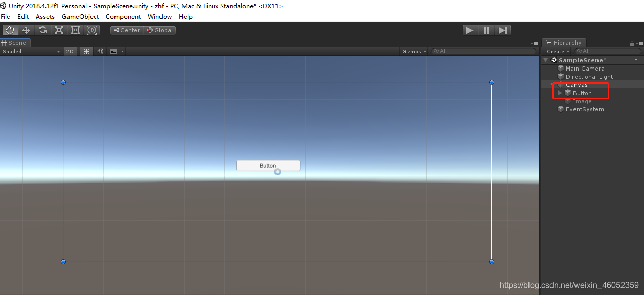Screen dimensions: 644x295
Task: Open the Shaded draw mode dropdown
Action: (31, 51)
